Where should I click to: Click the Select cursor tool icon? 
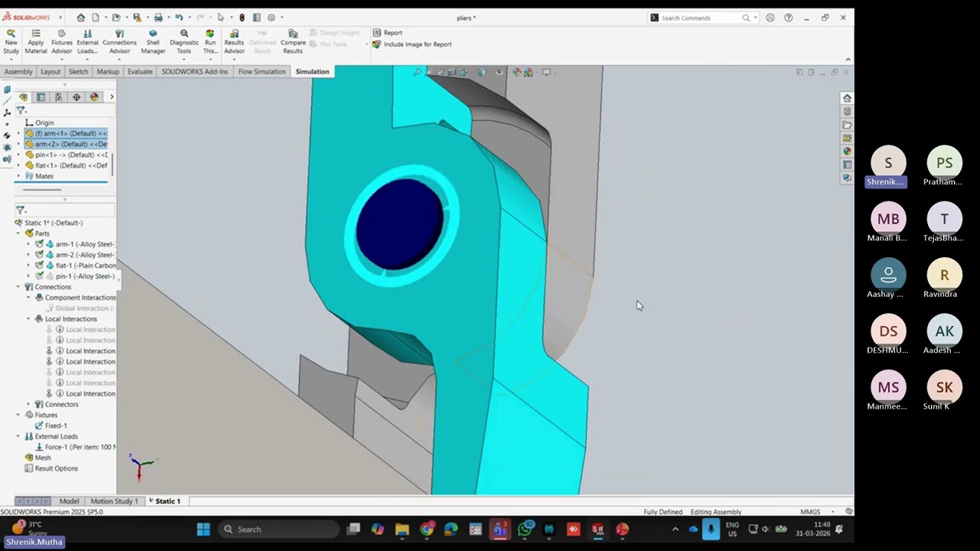tap(220, 18)
